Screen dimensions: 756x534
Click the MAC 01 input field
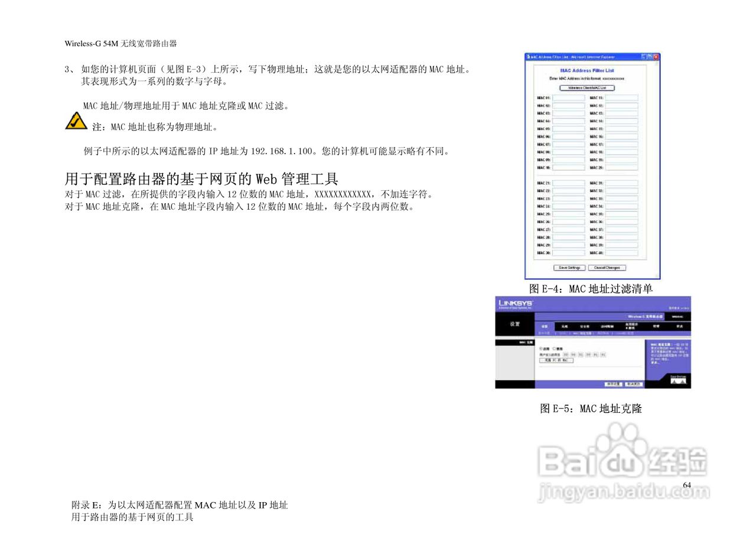(x=569, y=97)
